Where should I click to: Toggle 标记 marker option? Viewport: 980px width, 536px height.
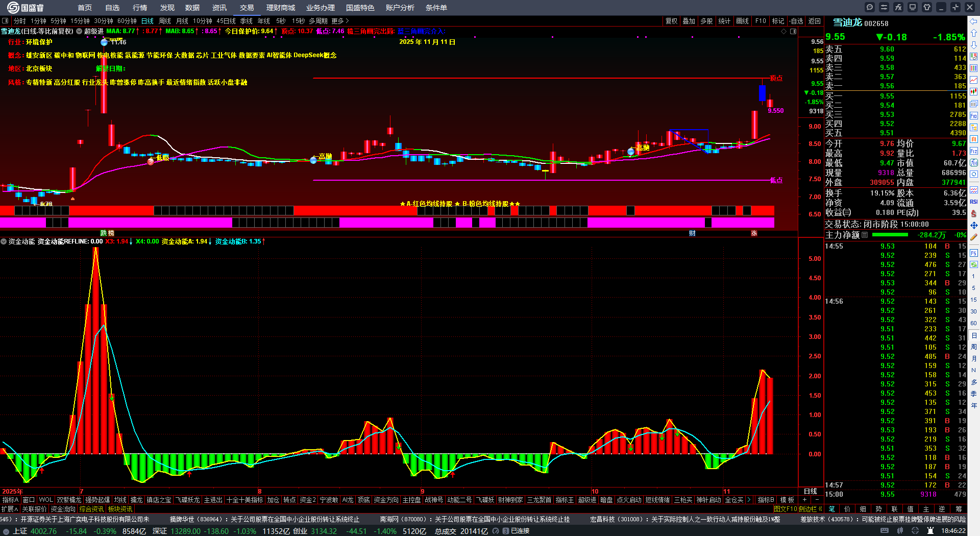point(778,21)
